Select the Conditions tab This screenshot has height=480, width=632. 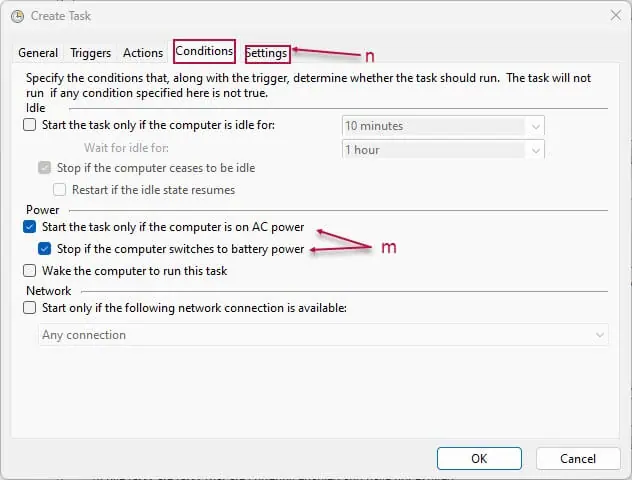pyautogui.click(x=204, y=51)
